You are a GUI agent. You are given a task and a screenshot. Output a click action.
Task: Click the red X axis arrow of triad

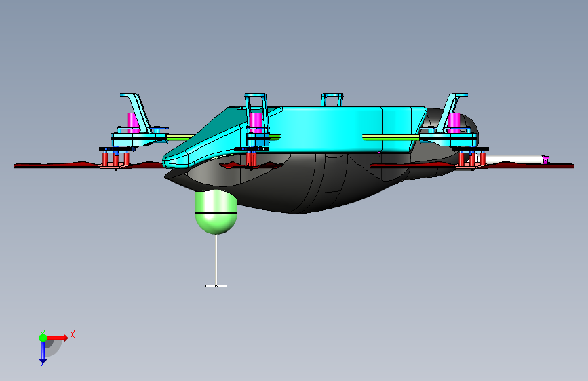(x=57, y=338)
